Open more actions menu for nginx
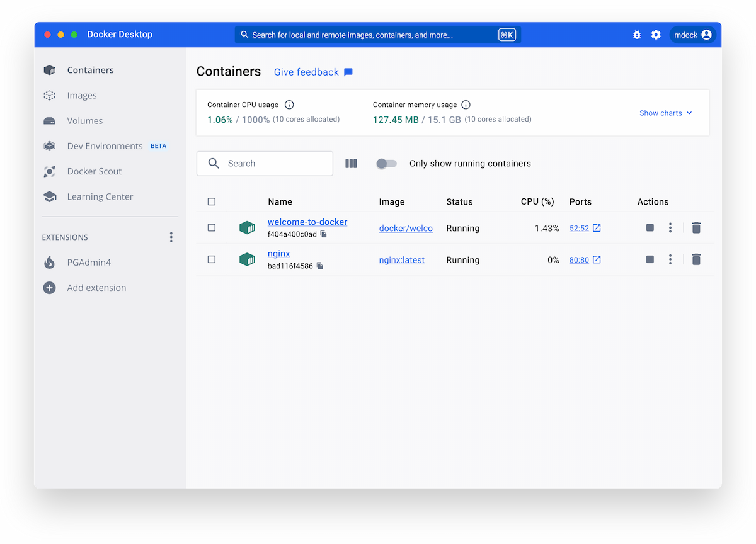Image resolution: width=756 pixels, height=544 pixels. coord(670,259)
